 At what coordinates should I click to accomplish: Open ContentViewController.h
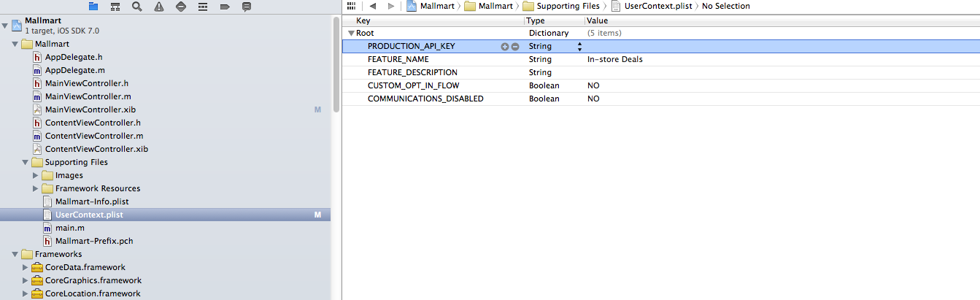(x=93, y=123)
